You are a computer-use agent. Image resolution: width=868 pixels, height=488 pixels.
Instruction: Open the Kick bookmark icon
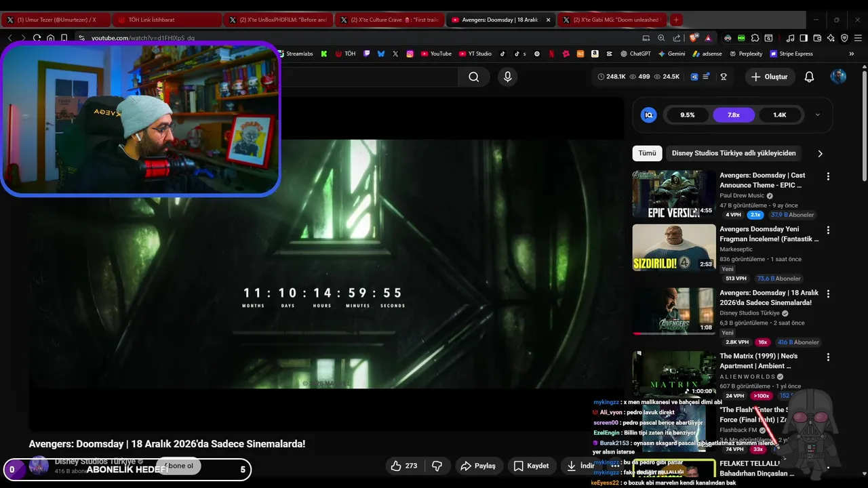pos(324,54)
